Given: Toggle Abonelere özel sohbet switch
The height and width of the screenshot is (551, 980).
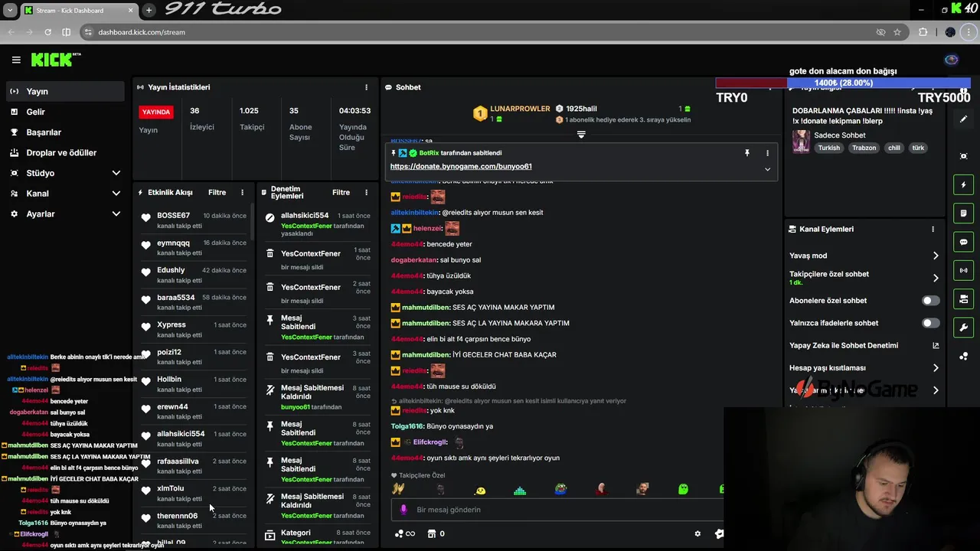Looking at the screenshot, I should pos(930,301).
